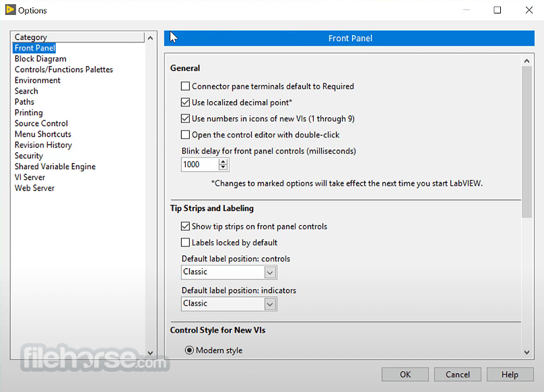This screenshot has height=392, width=544.
Task: Open Controls/Functions Palettes category
Action: (x=64, y=69)
